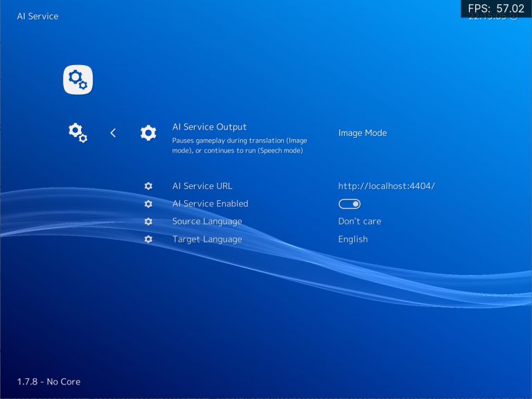Viewport: 532px width, 399px height.
Task: Select the AI Service Output menu entry
Action: [209, 127]
